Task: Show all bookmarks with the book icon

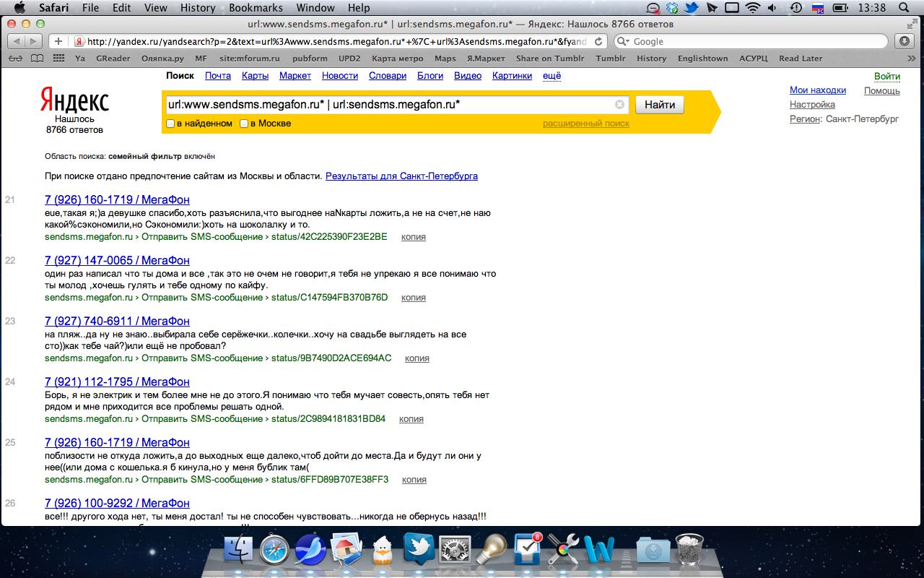Action: [x=37, y=59]
